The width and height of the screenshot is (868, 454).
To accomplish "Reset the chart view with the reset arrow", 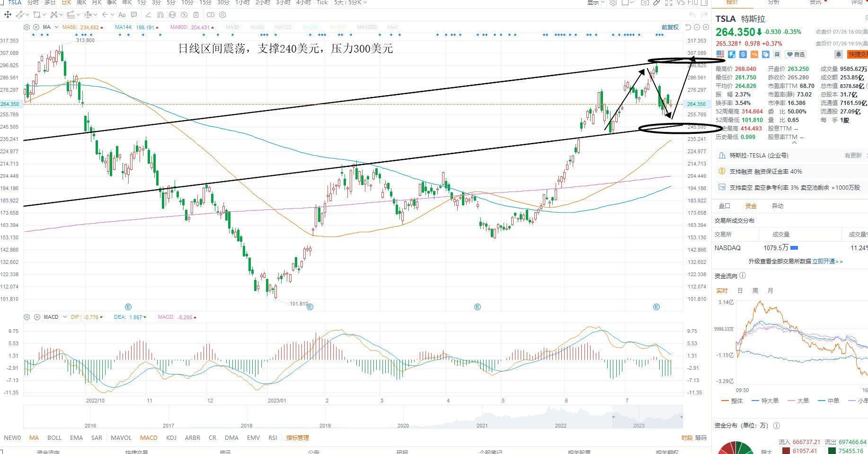I will click(688, 27).
